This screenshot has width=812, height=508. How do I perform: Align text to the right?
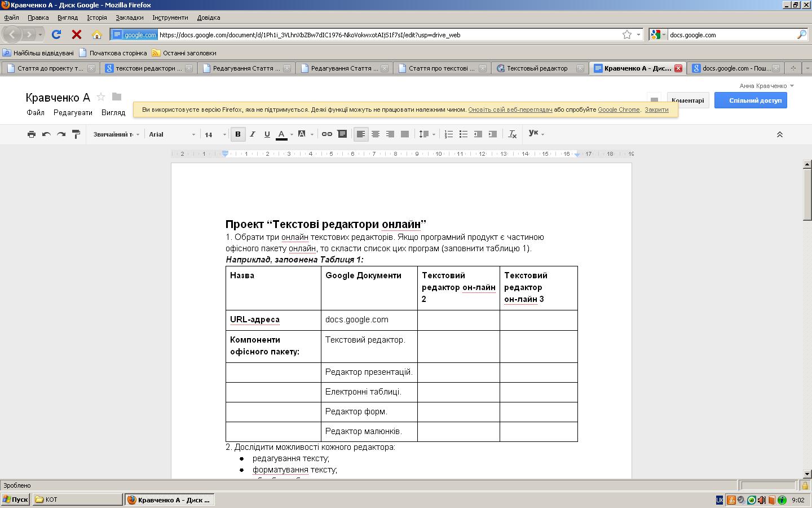(390, 134)
